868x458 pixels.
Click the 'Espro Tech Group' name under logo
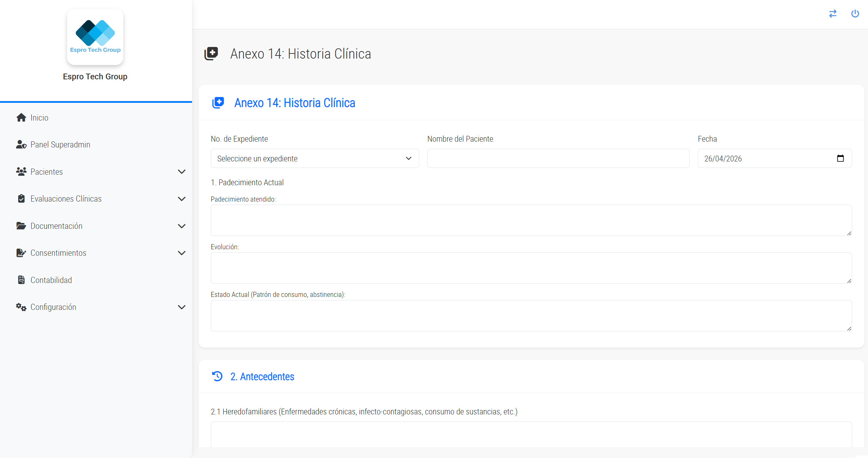click(x=95, y=77)
